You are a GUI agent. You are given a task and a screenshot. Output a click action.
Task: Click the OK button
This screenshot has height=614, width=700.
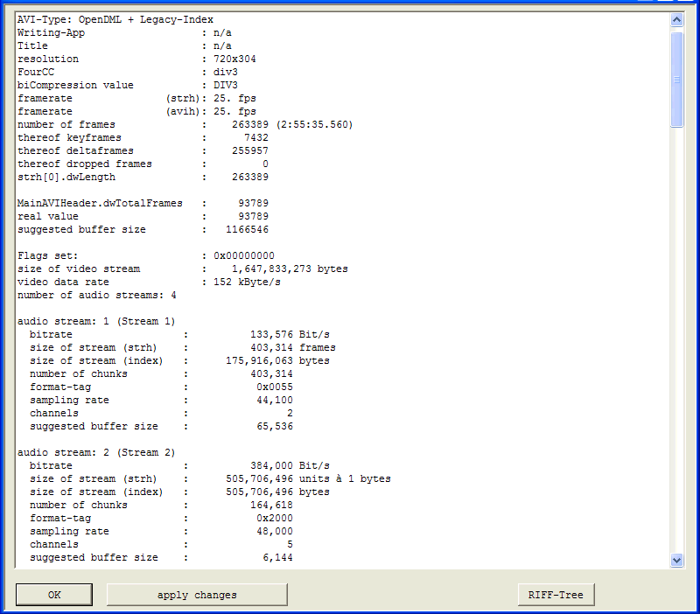click(54, 595)
